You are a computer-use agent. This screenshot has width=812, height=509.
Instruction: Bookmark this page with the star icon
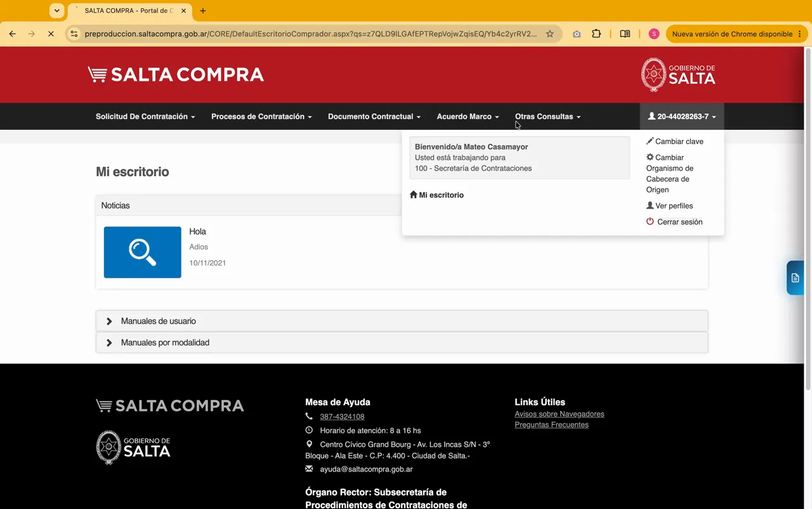[550, 34]
